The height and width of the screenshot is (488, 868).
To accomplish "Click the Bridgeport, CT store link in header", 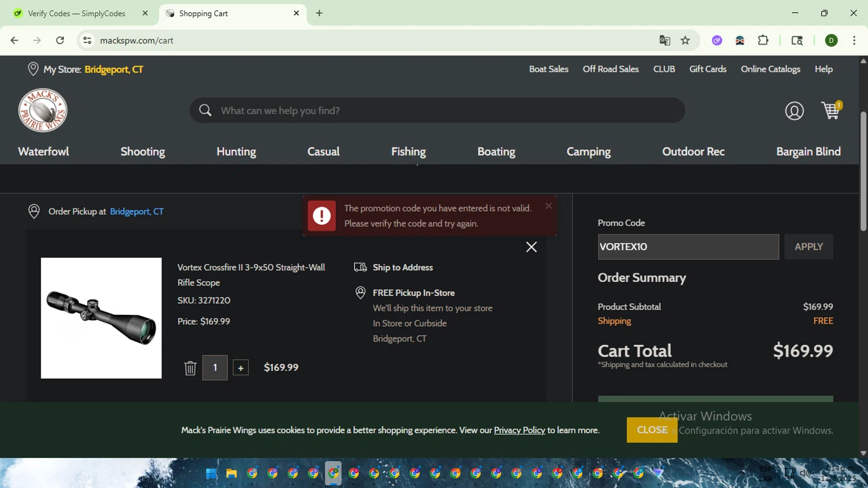I will point(114,69).
